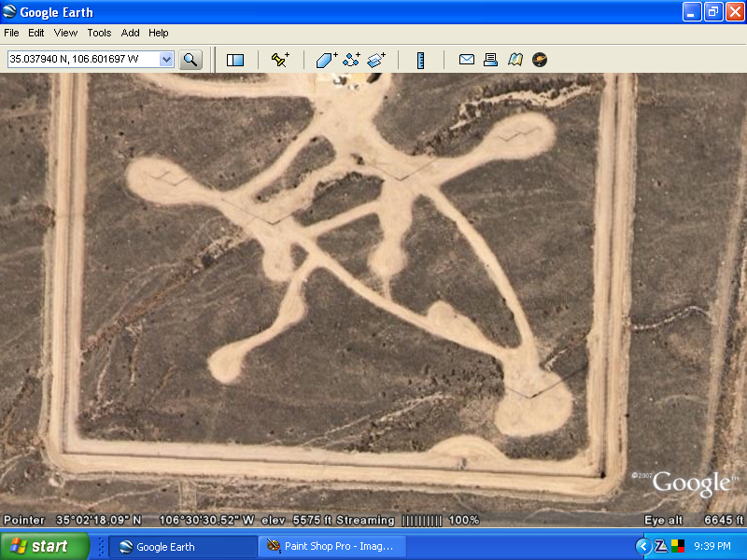Click the search magnifier button
747x560 pixels.
pos(190,60)
